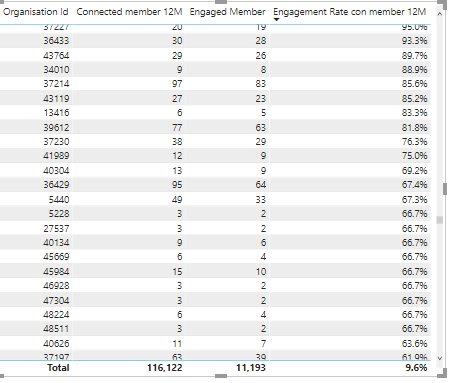Click the scrollbar down arrow

coord(440,358)
